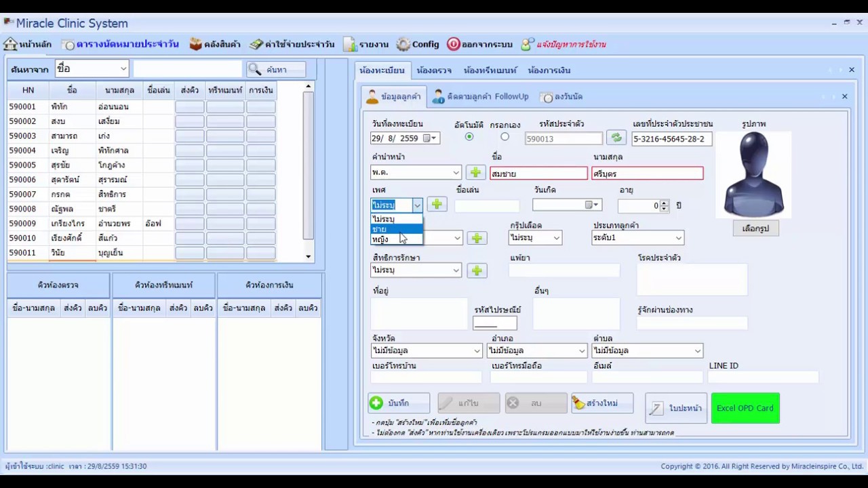Select the ข้อมูลลูกค้า customer info tab

pos(393,97)
